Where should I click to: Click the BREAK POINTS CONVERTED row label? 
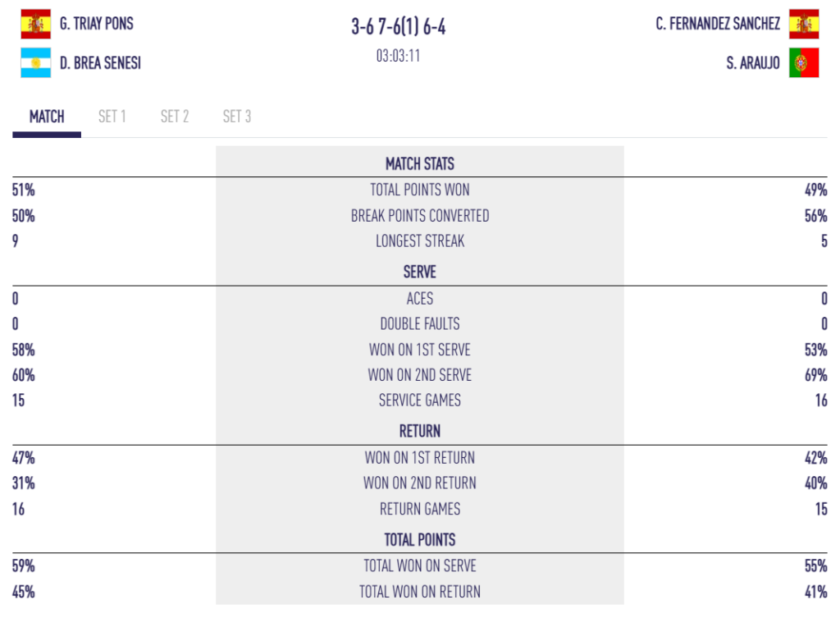[x=420, y=216]
